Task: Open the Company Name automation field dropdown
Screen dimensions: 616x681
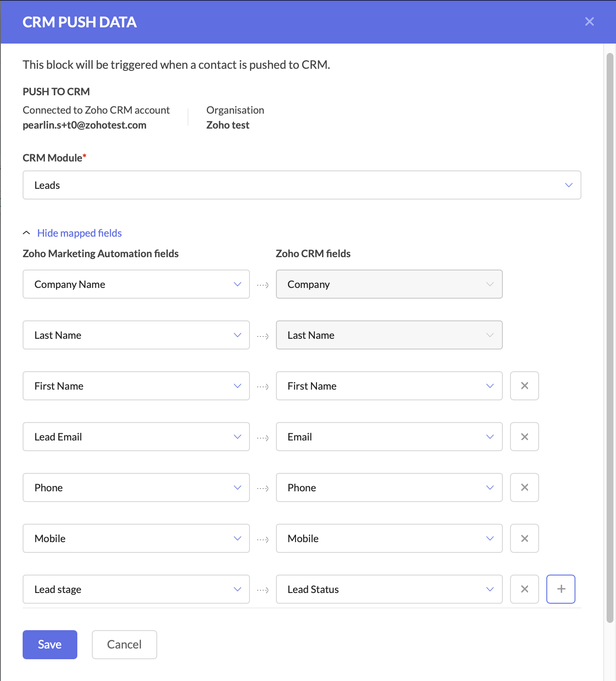Action: tap(136, 284)
